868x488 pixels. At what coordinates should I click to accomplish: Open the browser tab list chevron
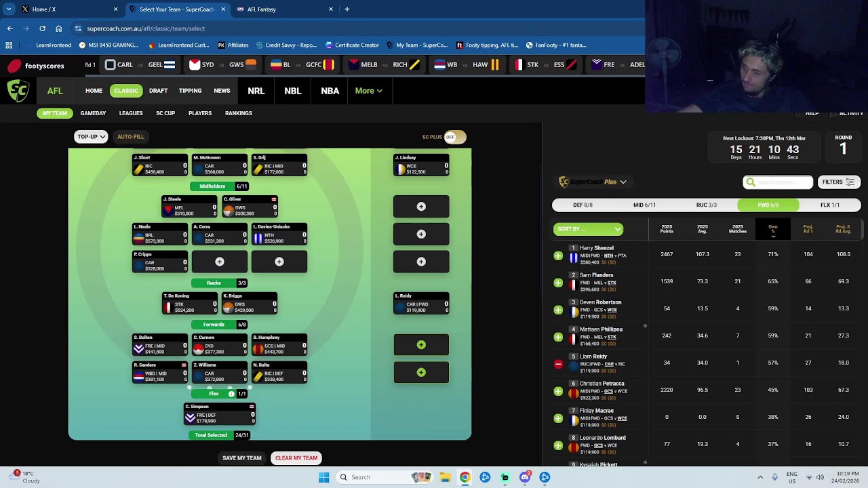pos(9,9)
